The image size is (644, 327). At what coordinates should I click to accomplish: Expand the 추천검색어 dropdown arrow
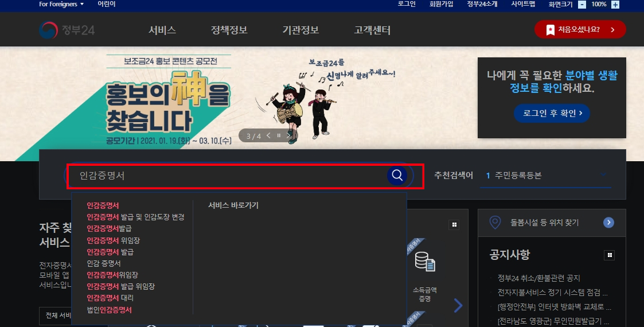603,175
